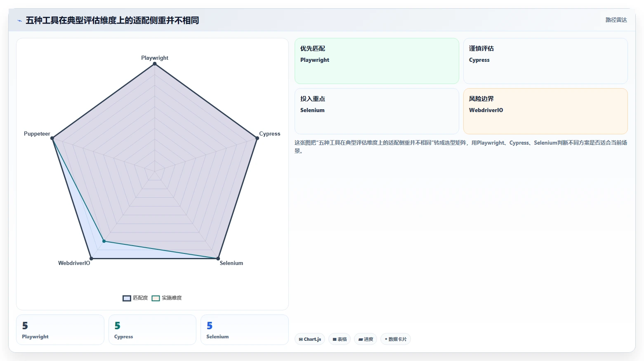Click the WebdriverIO axis label on the radar
The height and width of the screenshot is (361, 644).
(74, 263)
